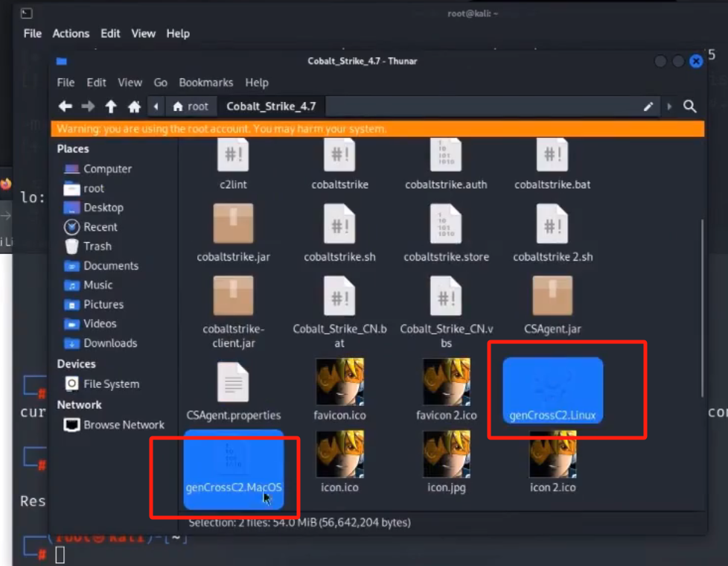
Task: Select the cobaltstrike.sh script
Action: click(340, 233)
